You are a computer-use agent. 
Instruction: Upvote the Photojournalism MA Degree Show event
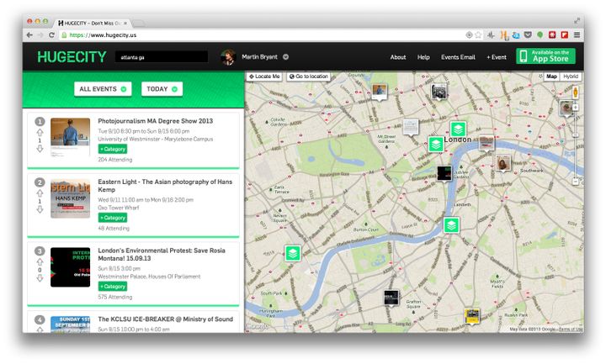[40, 132]
